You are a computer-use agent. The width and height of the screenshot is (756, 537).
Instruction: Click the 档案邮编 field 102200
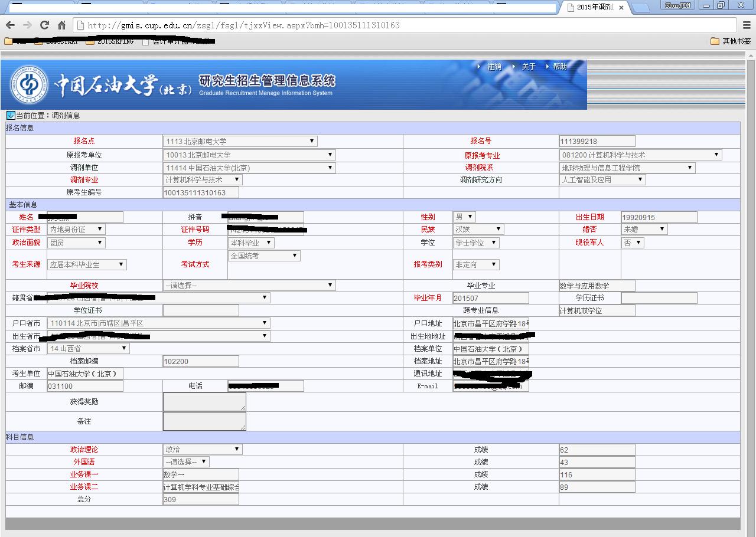point(201,361)
